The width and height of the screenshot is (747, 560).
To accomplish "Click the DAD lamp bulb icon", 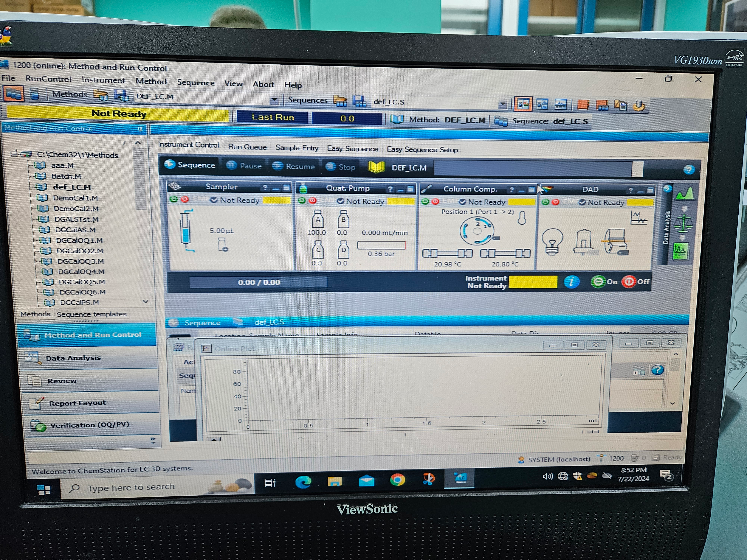I will point(552,241).
